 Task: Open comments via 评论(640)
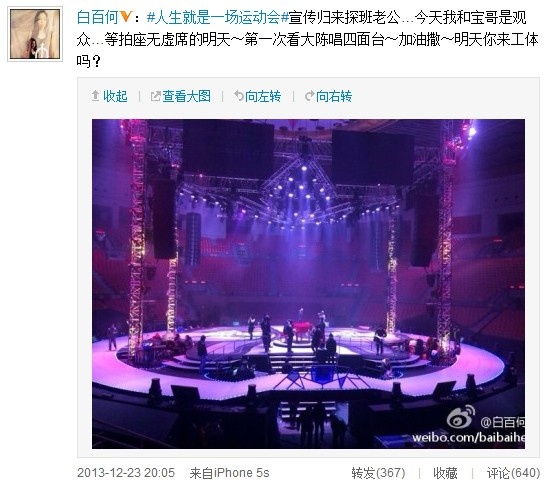tap(513, 473)
